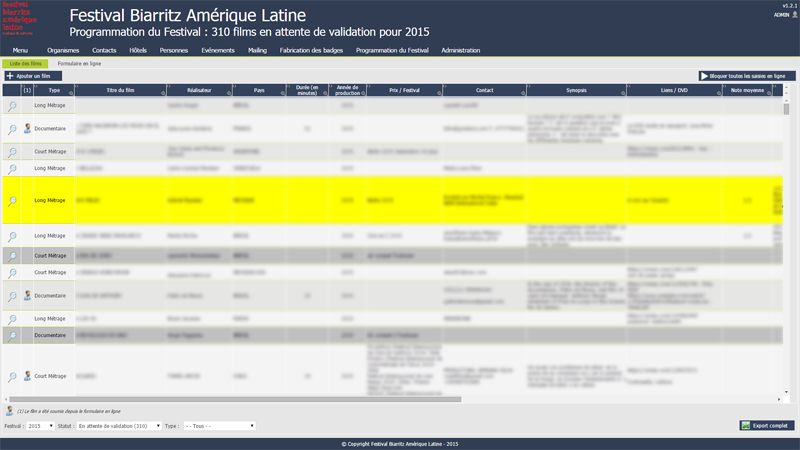Open the Organismes menu

coord(63,51)
